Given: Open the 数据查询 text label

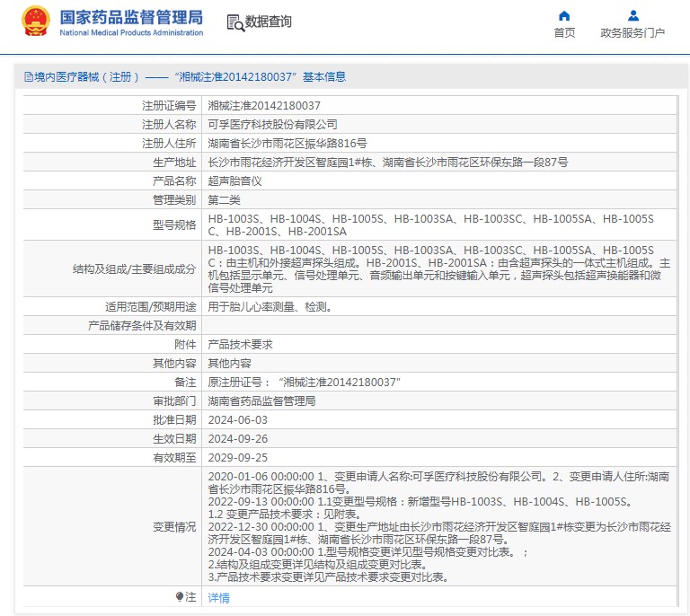Looking at the screenshot, I should pos(269,22).
